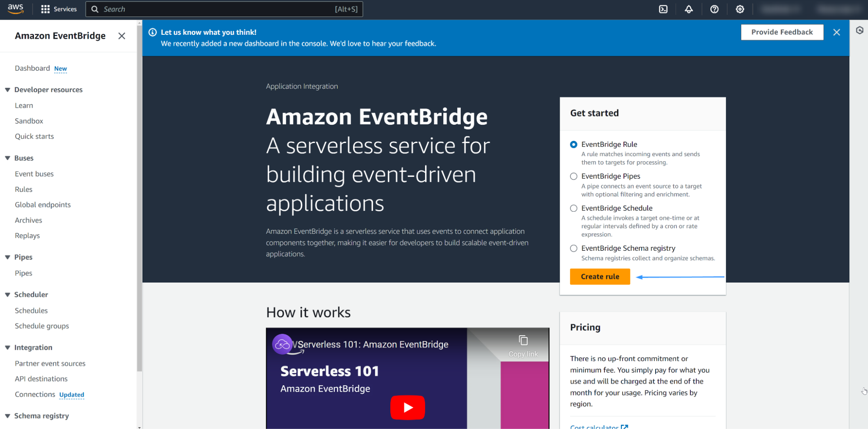The height and width of the screenshot is (429, 868).
Task: Select the EventBridge Pipes radio button
Action: tap(574, 176)
